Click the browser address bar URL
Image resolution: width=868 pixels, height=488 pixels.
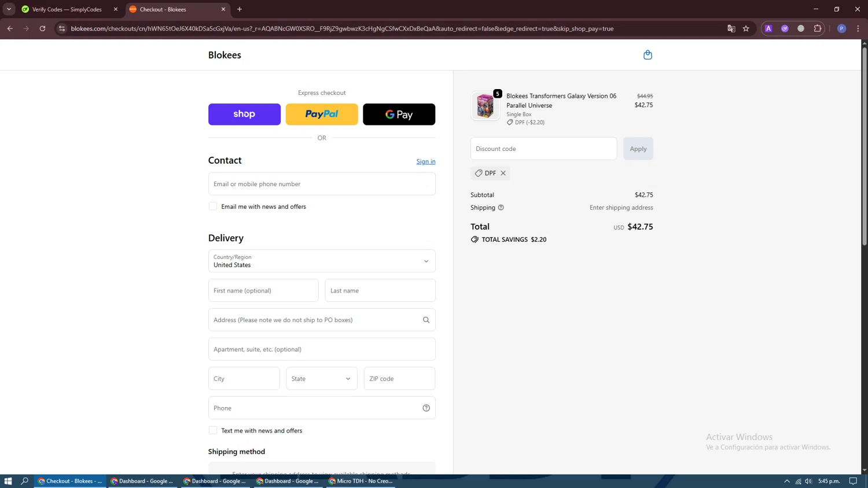click(342, 28)
